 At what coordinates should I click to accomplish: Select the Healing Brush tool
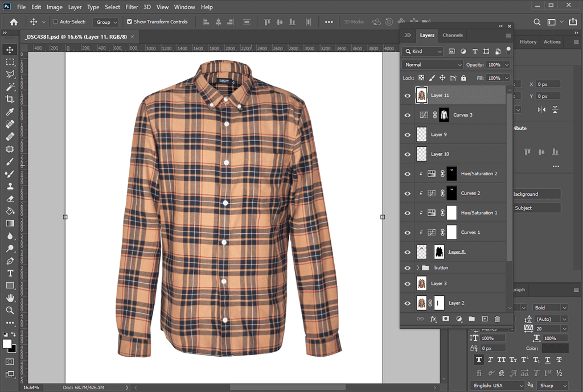pyautogui.click(x=10, y=137)
